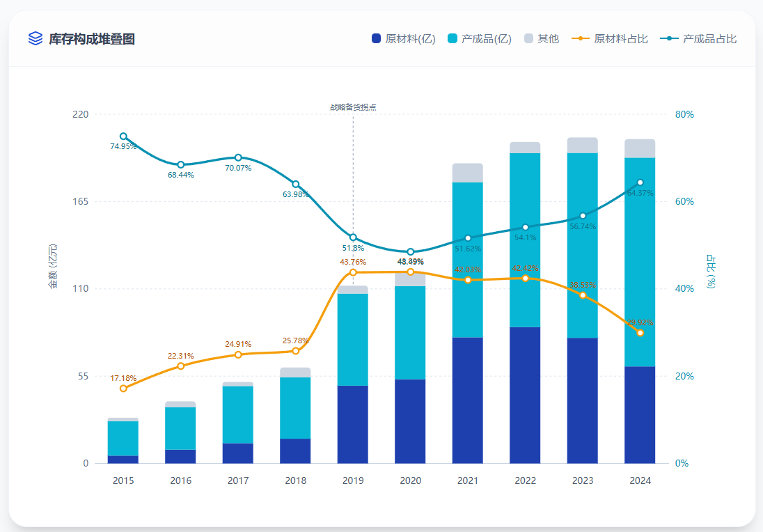Image resolution: width=763 pixels, height=532 pixels.
Task: Click the 2021 dark blue 原材料 bar
Action: [468, 400]
